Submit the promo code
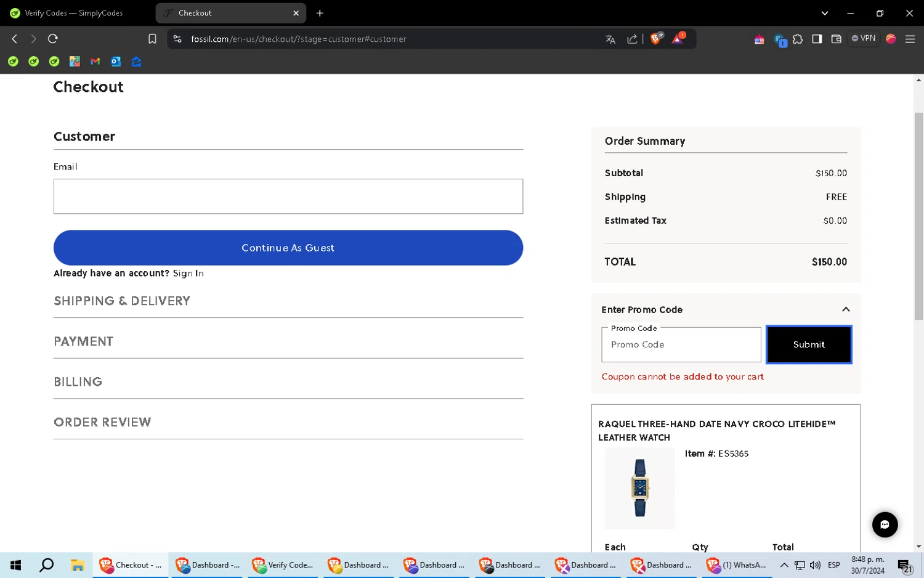Screen dimensions: 924x578 point(809,344)
